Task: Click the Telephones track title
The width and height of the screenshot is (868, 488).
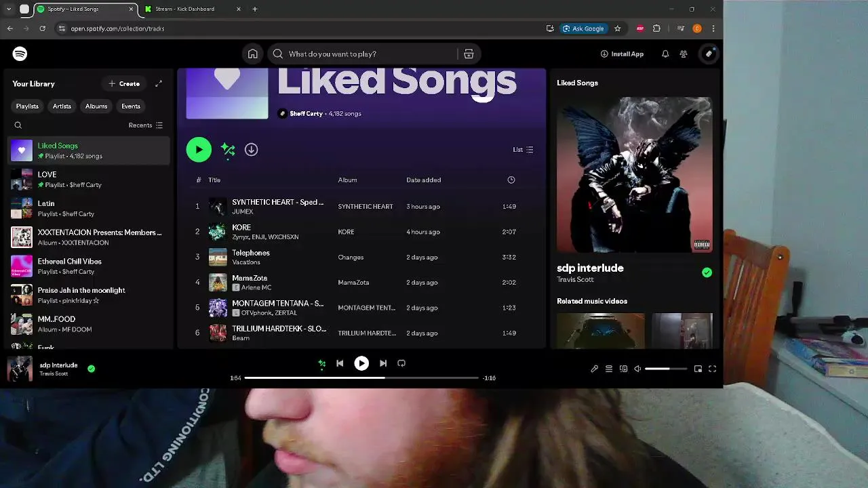Action: [251, 253]
